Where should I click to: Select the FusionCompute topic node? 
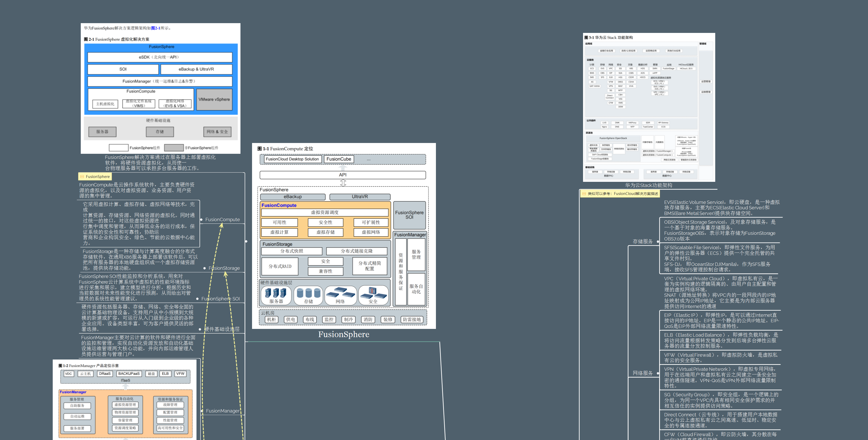223,220
